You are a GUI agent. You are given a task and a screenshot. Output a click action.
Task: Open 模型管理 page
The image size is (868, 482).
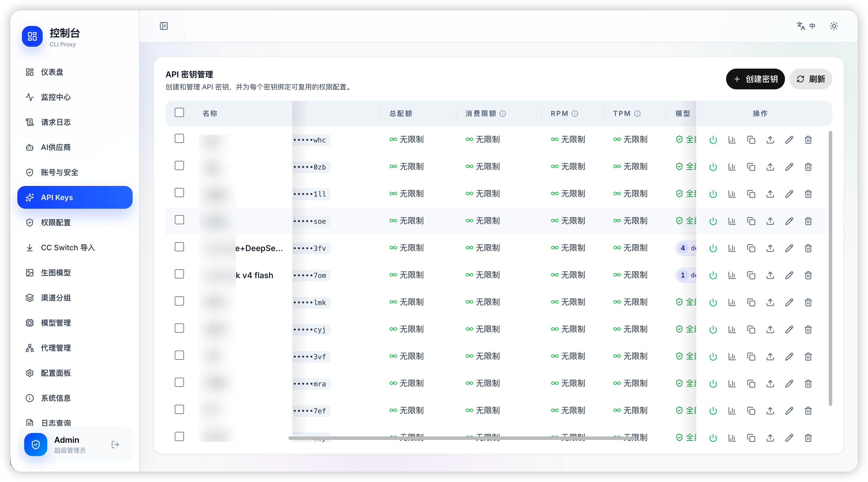point(75,323)
